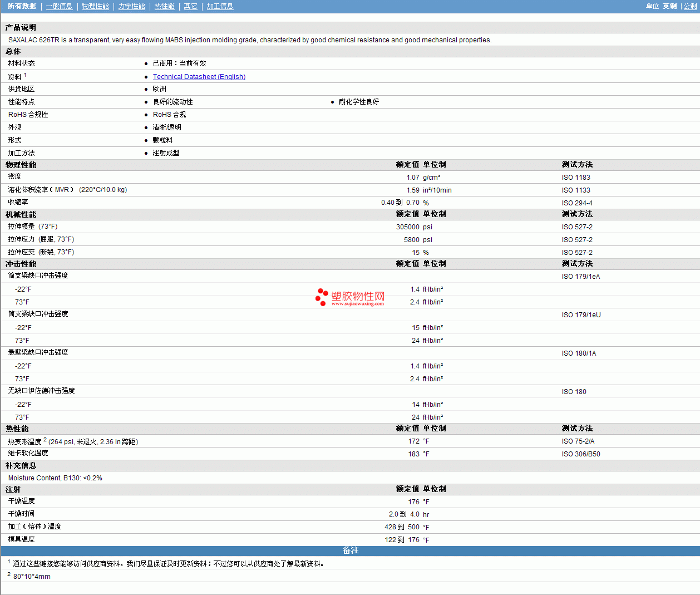Click Vicat test method ISO 306/B50
This screenshot has width=700, height=595.
click(x=581, y=454)
